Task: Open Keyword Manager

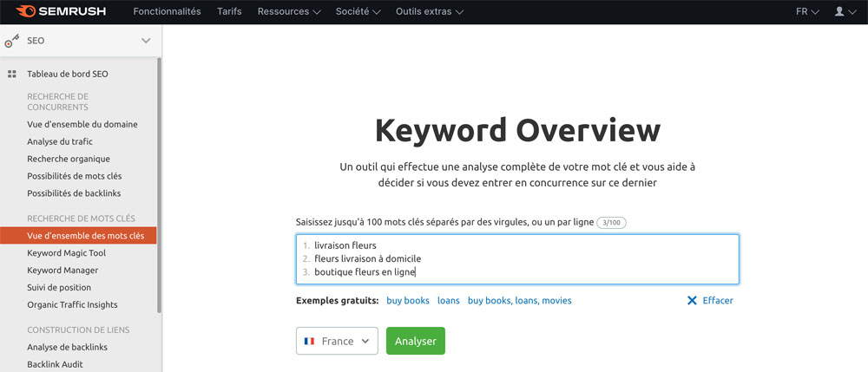Action: pos(62,271)
